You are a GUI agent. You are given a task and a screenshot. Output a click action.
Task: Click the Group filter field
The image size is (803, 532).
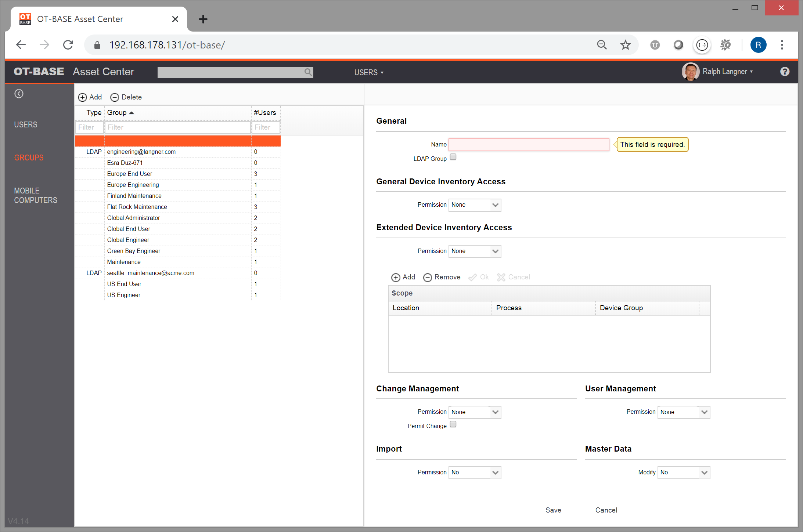(x=178, y=127)
